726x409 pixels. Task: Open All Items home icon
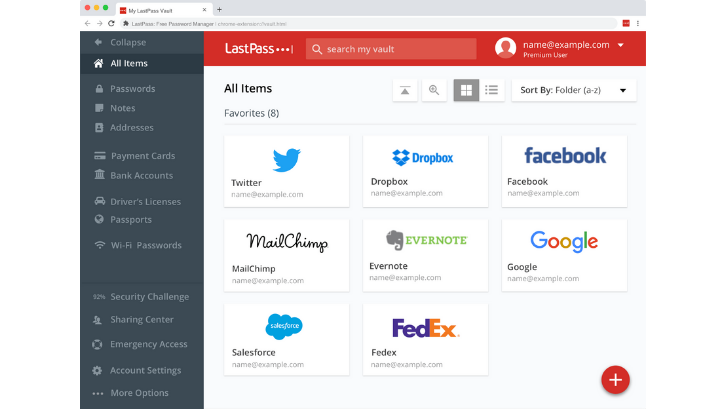pos(98,63)
